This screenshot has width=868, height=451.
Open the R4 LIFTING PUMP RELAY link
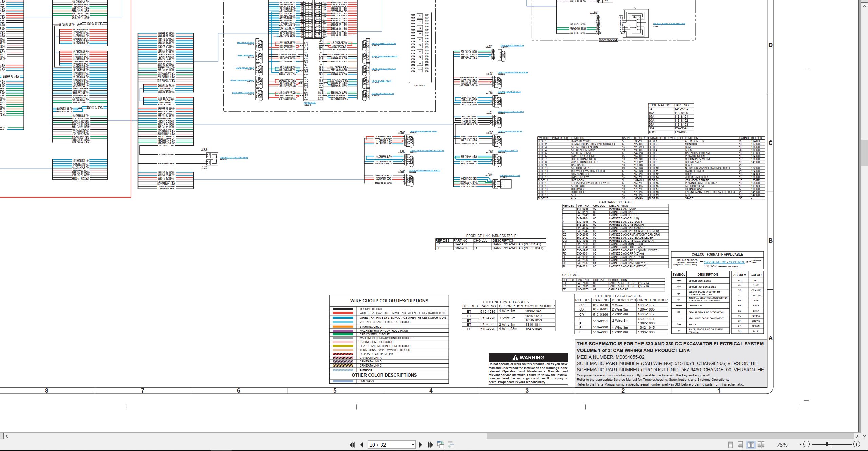[242, 80]
